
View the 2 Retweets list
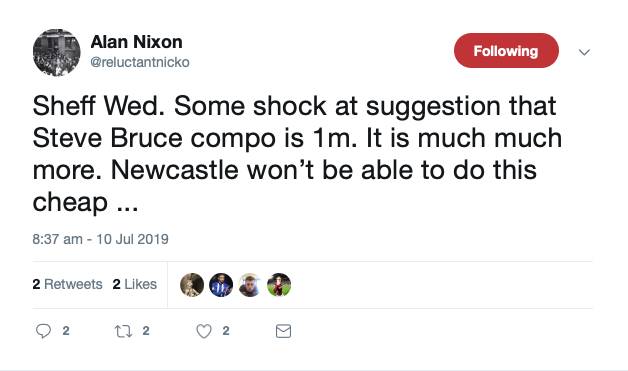point(67,284)
